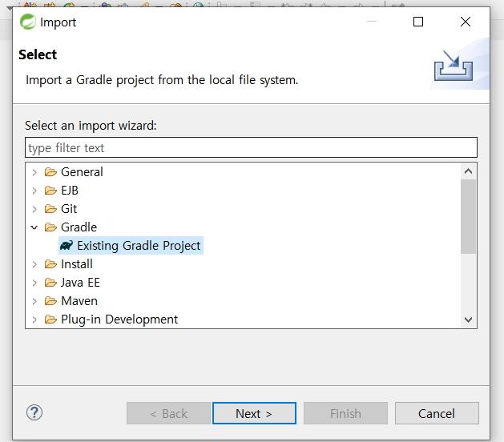Click the wizard list scroll down arrow
This screenshot has width=504, height=442.
468,320
